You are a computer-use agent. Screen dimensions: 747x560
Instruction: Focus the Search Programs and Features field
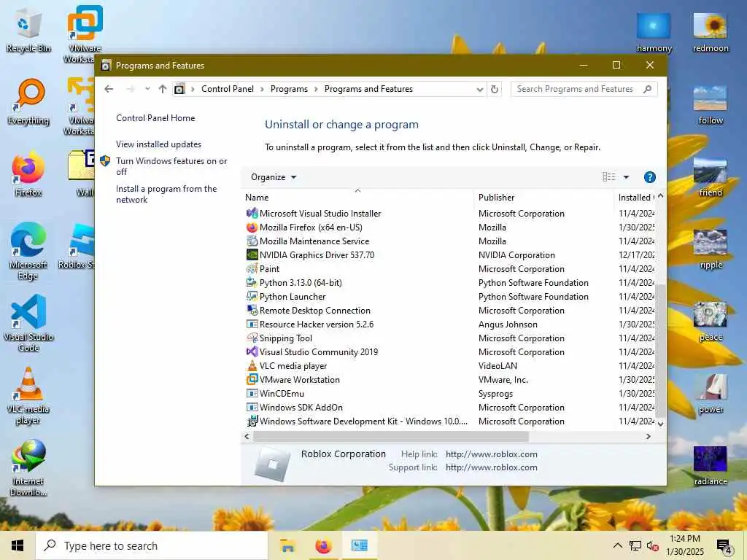(x=584, y=89)
